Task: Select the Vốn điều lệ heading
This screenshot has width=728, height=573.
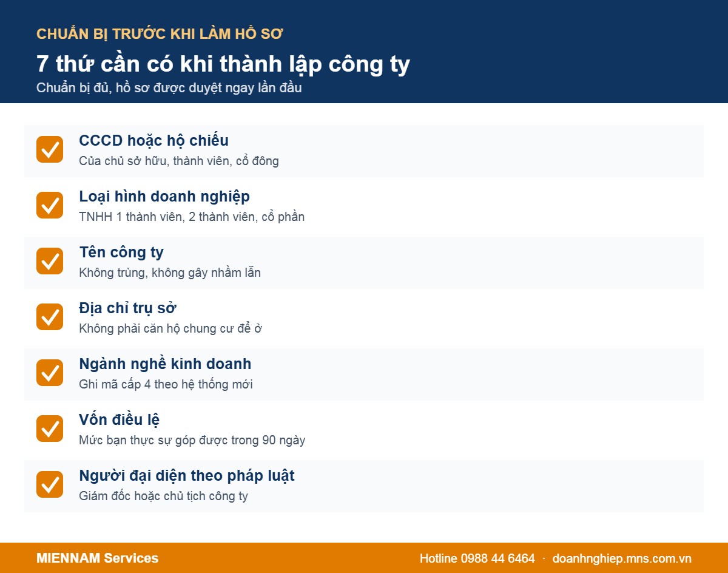Action: click(x=120, y=420)
